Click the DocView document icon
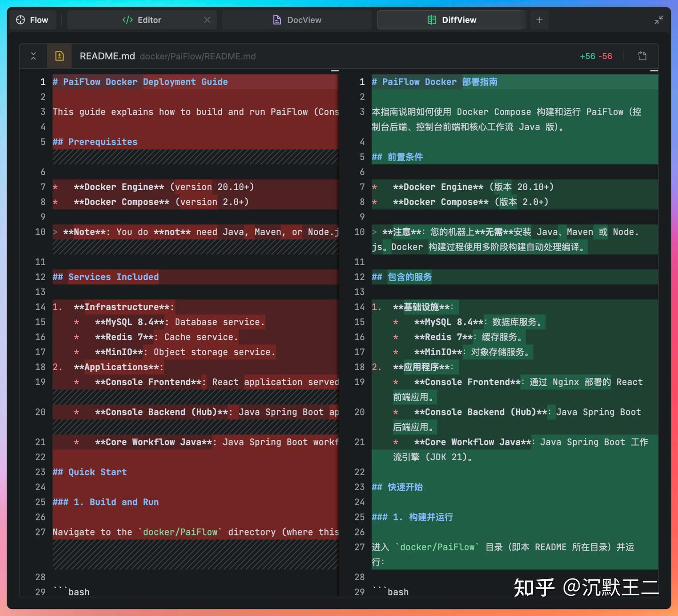The height and width of the screenshot is (616, 678). 276,20
